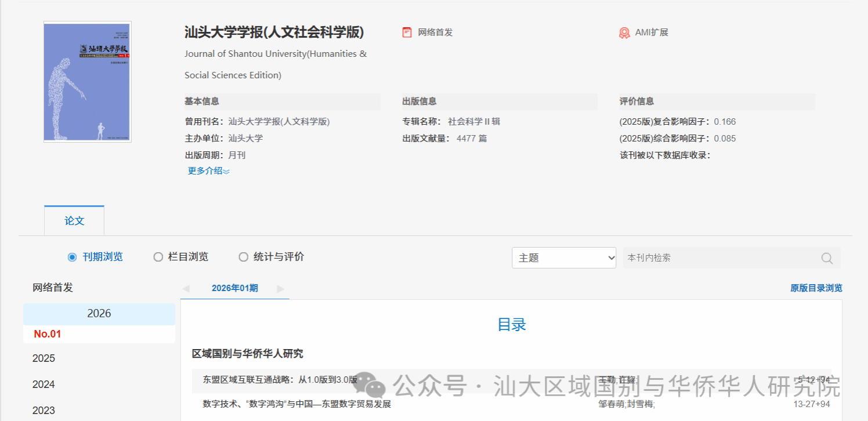Click the 网络首发 red document icon

407,32
